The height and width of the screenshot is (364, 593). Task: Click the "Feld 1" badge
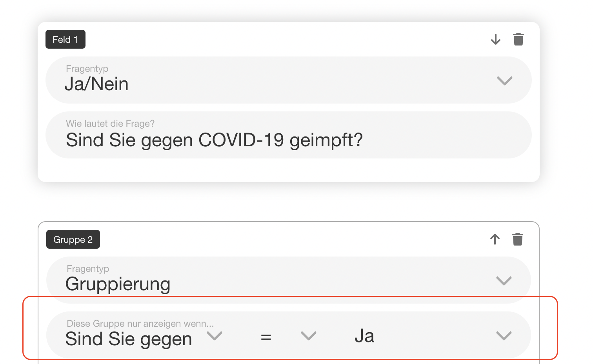(65, 40)
